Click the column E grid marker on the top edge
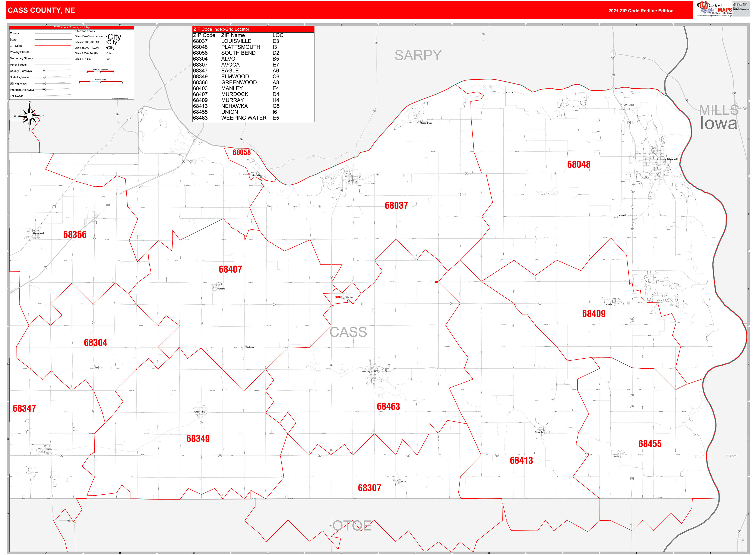This screenshot has width=756, height=555. 341,25
